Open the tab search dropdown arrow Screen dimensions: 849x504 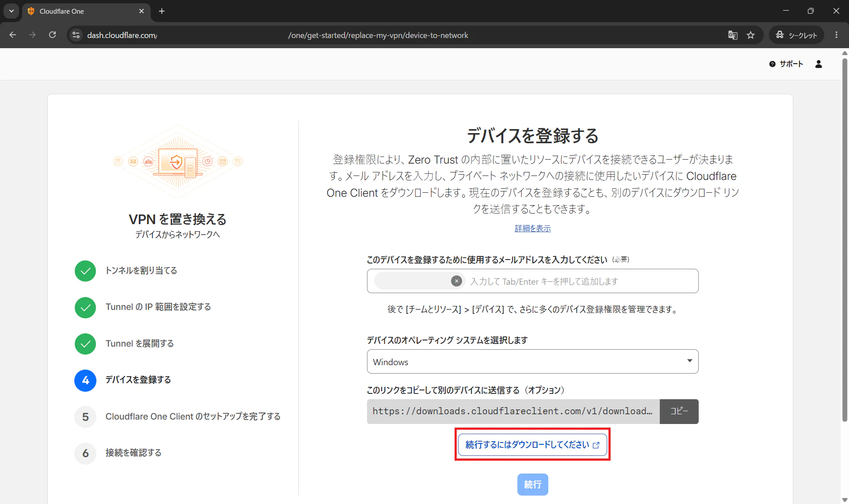[x=11, y=11]
